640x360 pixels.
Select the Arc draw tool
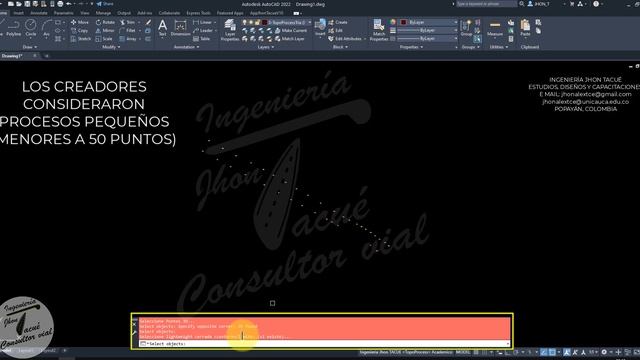(46, 28)
